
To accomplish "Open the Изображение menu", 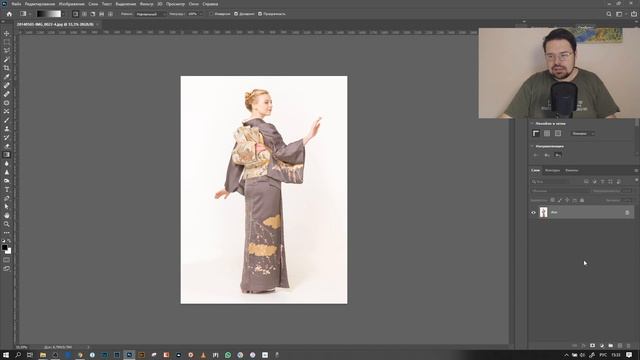I will 71,4.
